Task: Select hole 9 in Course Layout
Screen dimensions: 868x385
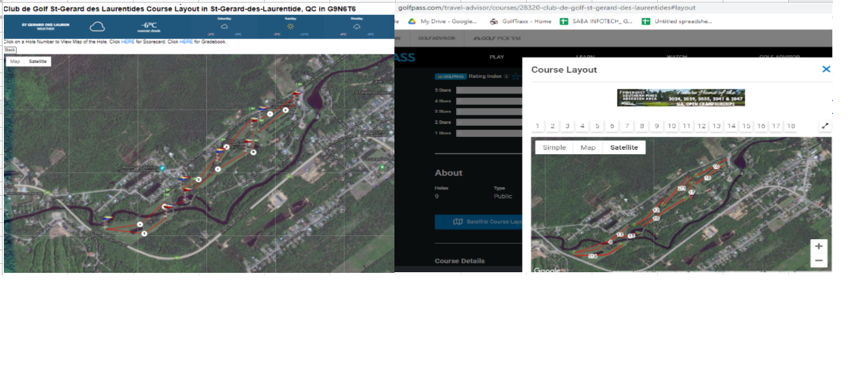Action: click(x=657, y=126)
